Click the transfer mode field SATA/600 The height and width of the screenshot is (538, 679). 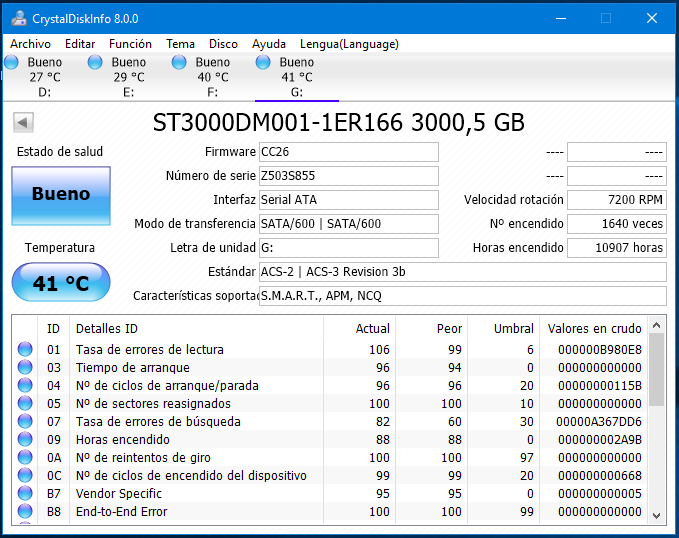(349, 224)
